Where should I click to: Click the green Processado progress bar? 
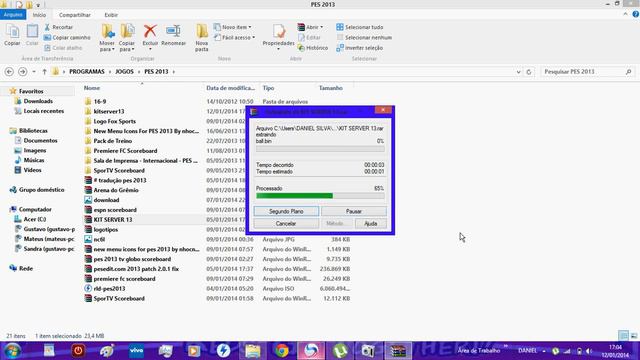click(320, 196)
